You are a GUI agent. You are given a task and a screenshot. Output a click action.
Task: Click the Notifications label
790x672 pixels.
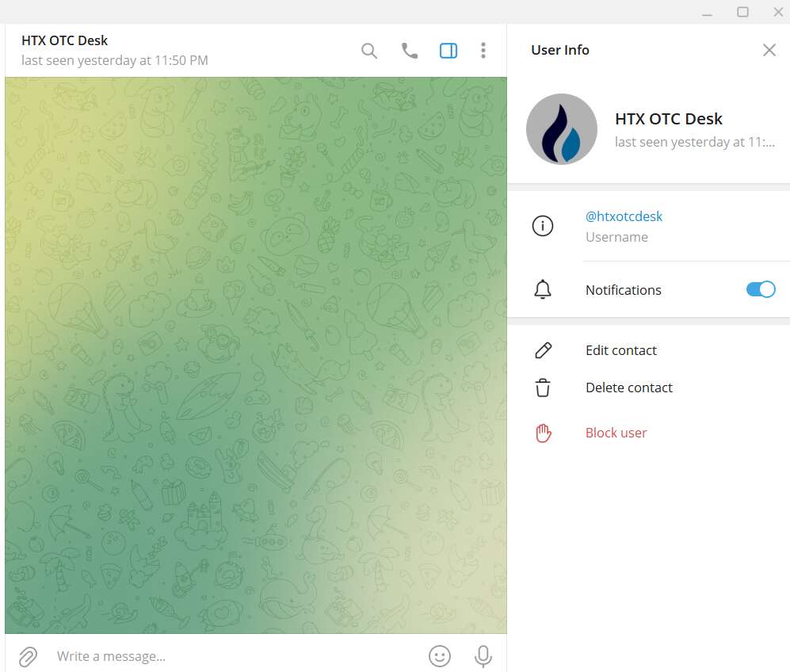(624, 290)
